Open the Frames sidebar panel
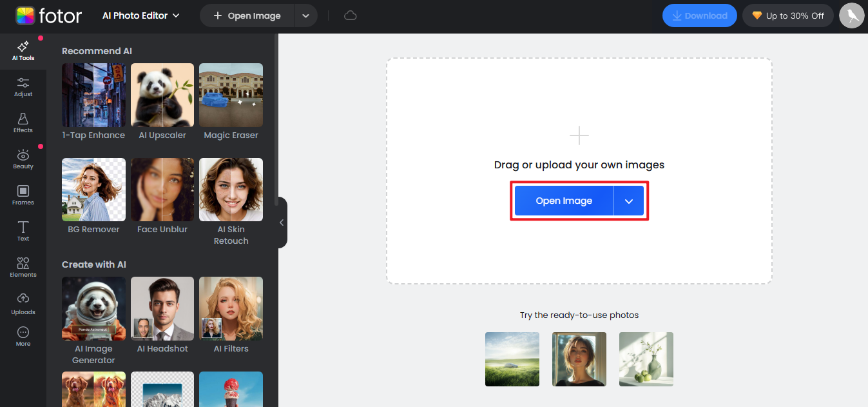This screenshot has height=407, width=868. 23,195
